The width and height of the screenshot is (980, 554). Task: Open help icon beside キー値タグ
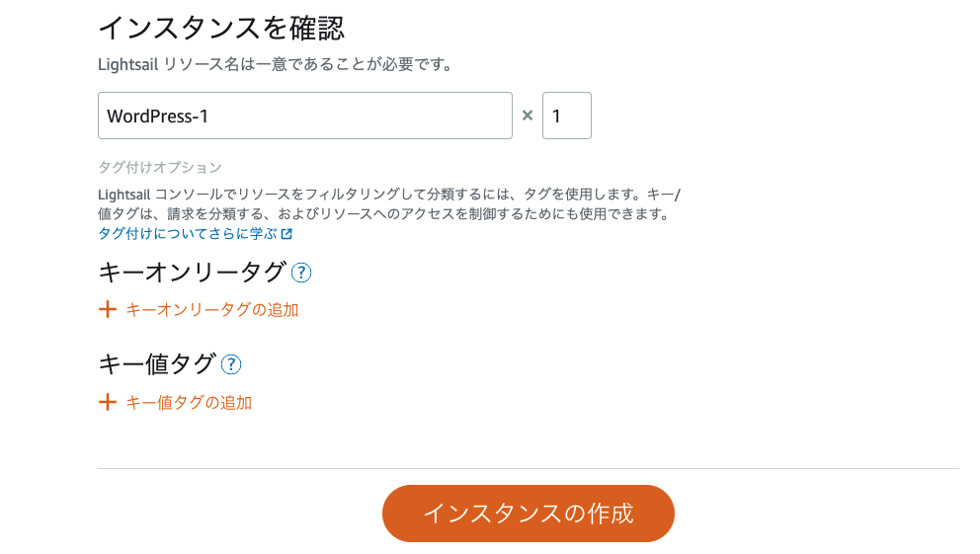pos(231,364)
